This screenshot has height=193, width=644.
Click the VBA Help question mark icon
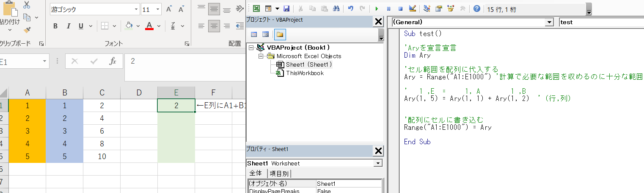click(x=476, y=8)
